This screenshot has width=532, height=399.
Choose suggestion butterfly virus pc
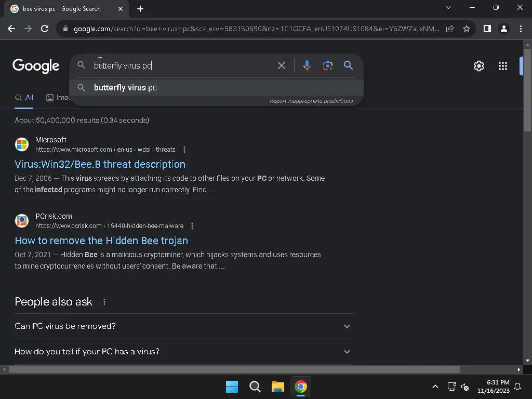pyautogui.click(x=217, y=87)
